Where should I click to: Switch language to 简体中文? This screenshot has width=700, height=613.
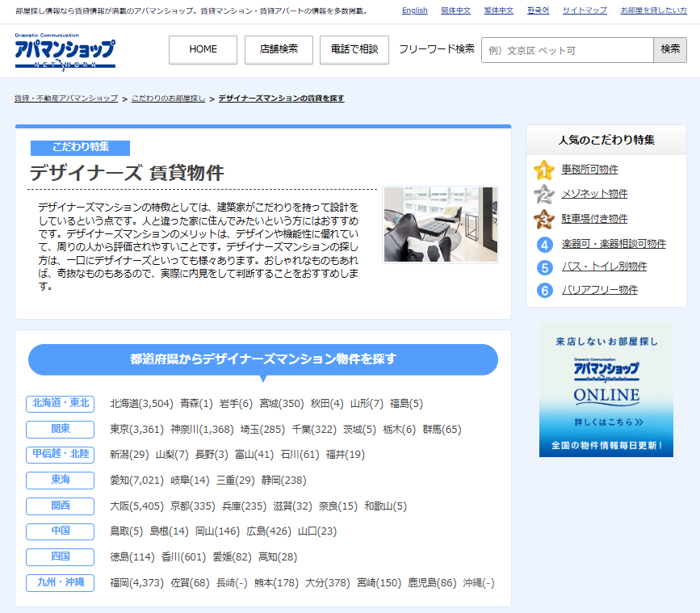pos(456,10)
